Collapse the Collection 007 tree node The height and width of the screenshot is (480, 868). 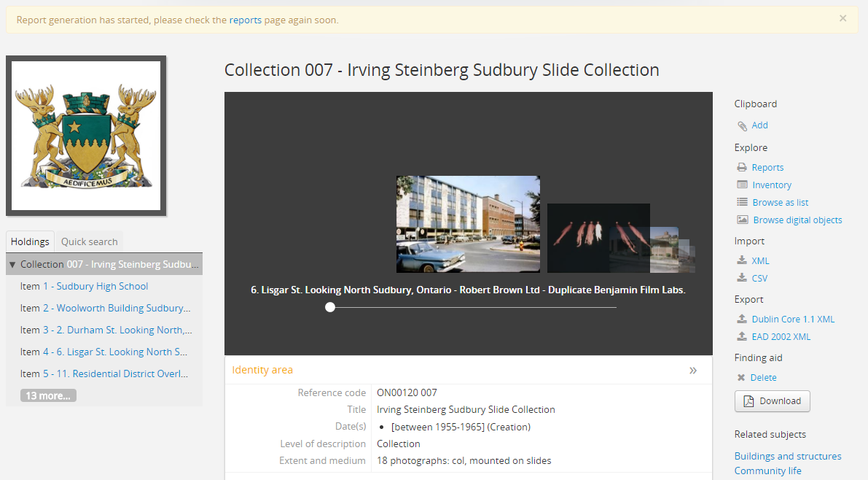click(12, 264)
